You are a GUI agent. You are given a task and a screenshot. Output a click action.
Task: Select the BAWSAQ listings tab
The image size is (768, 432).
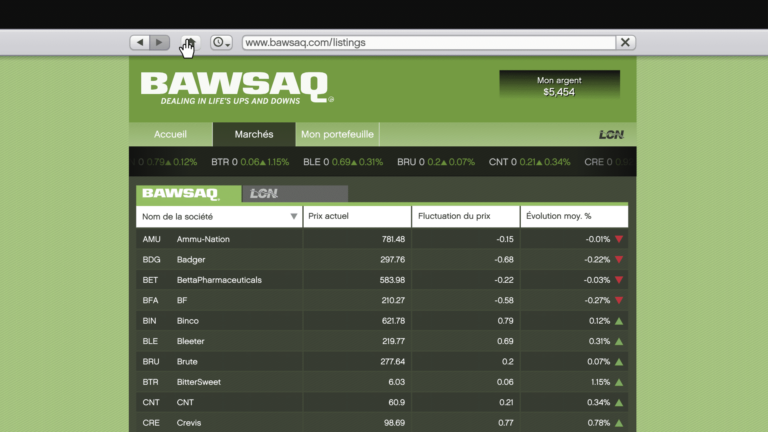point(188,194)
